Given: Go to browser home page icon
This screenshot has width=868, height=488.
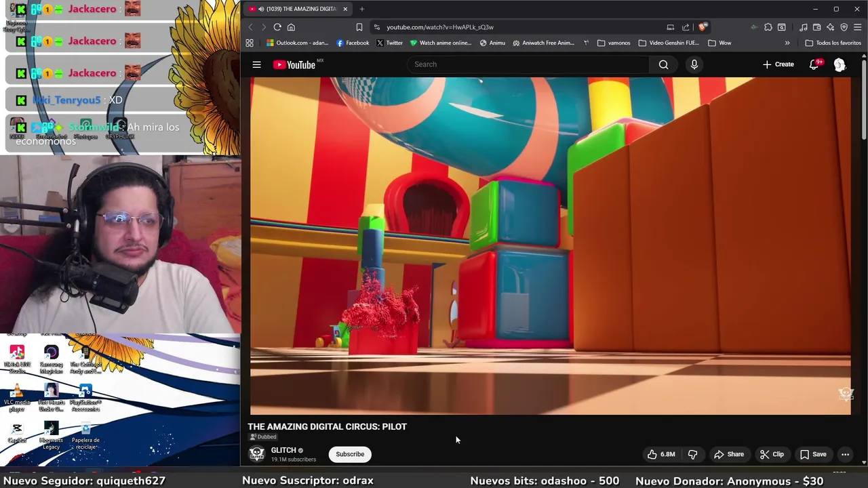Looking at the screenshot, I should click(291, 27).
